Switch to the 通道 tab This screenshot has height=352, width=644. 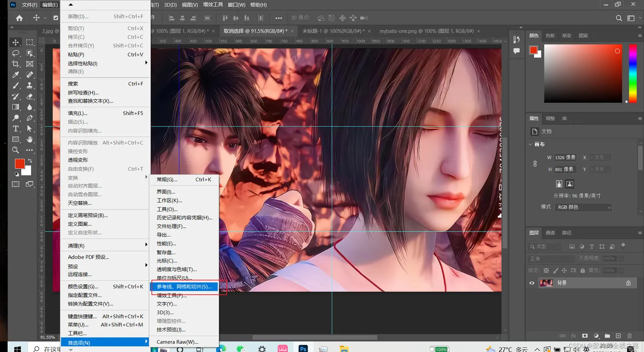[x=550, y=233]
